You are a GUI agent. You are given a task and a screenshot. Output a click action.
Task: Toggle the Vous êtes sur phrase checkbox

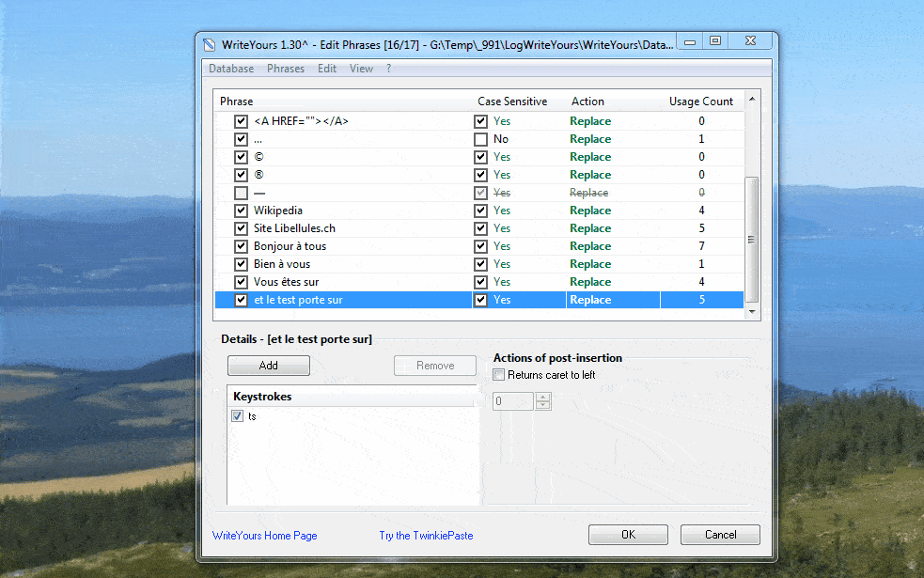(x=241, y=282)
